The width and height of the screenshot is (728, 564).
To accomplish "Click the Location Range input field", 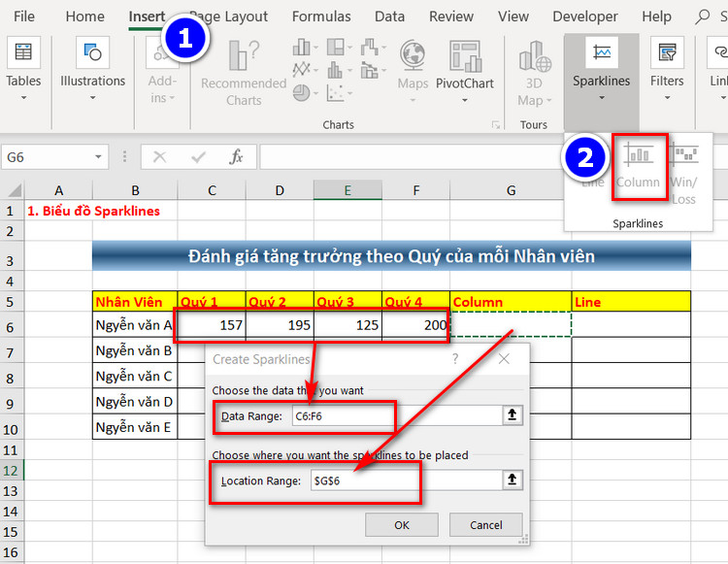I will [407, 480].
